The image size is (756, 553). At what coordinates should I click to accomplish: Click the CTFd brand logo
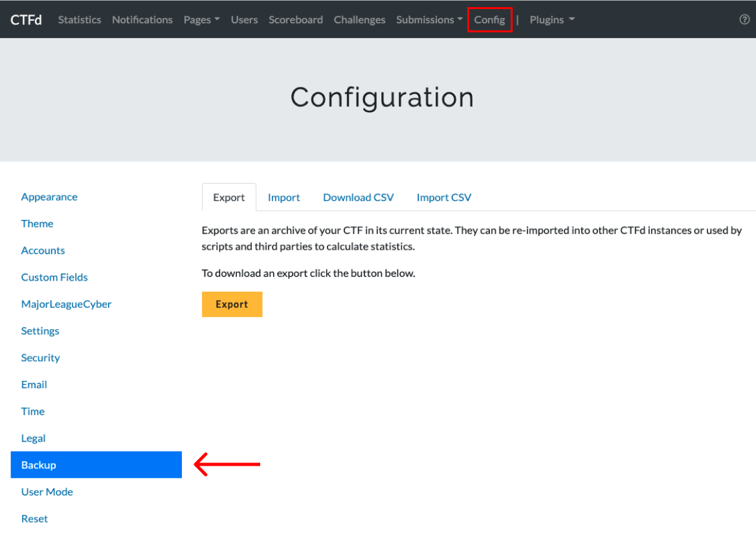click(x=26, y=19)
